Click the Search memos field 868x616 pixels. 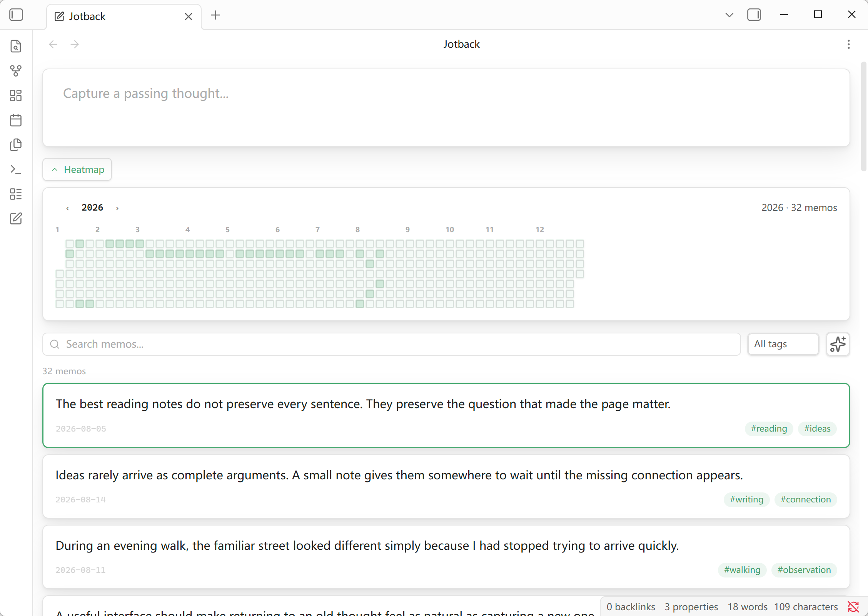392,344
